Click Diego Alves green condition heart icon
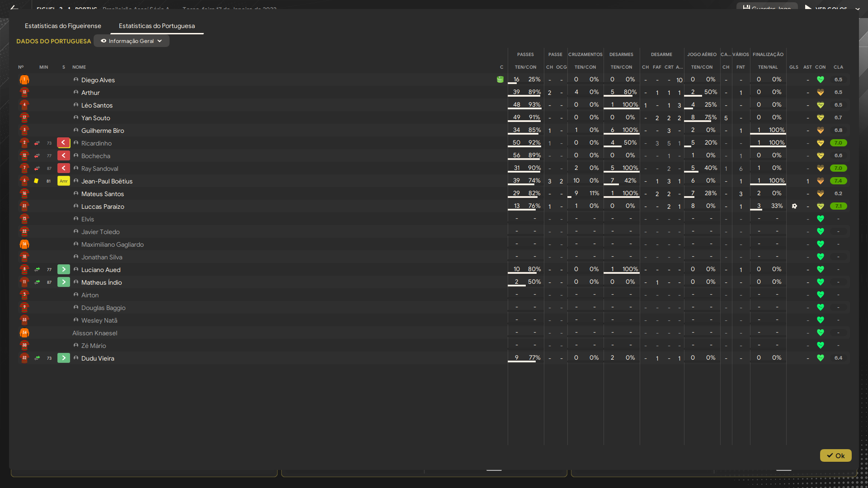This screenshot has width=868, height=488. 821,80
